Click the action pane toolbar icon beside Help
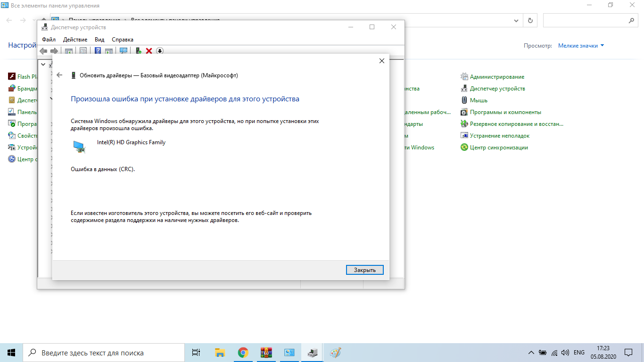The width and height of the screenshot is (644, 362). tap(109, 51)
